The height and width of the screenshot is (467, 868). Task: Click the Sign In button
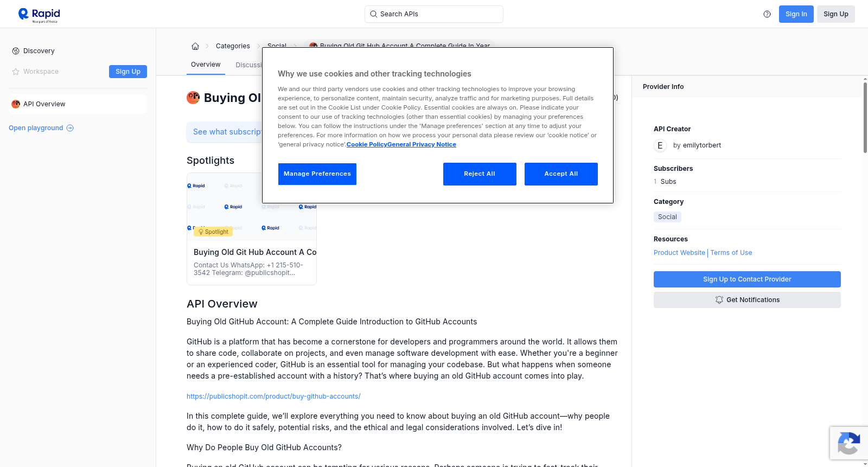click(x=796, y=14)
